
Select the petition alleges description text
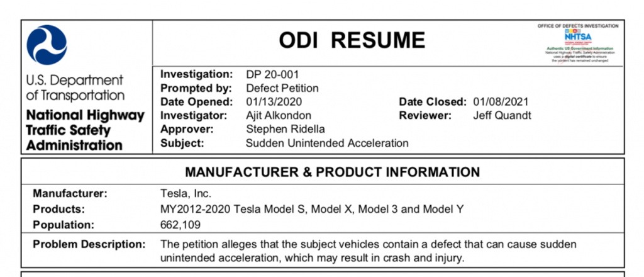click(369, 251)
